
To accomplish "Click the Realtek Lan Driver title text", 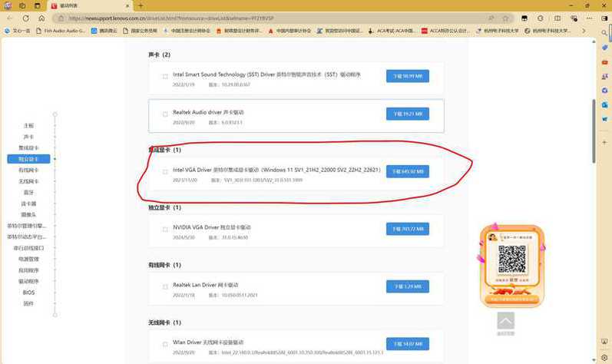I will (205, 285).
